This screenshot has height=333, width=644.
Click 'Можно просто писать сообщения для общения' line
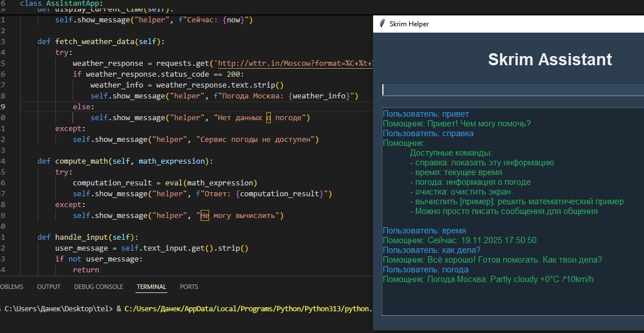[506, 211]
